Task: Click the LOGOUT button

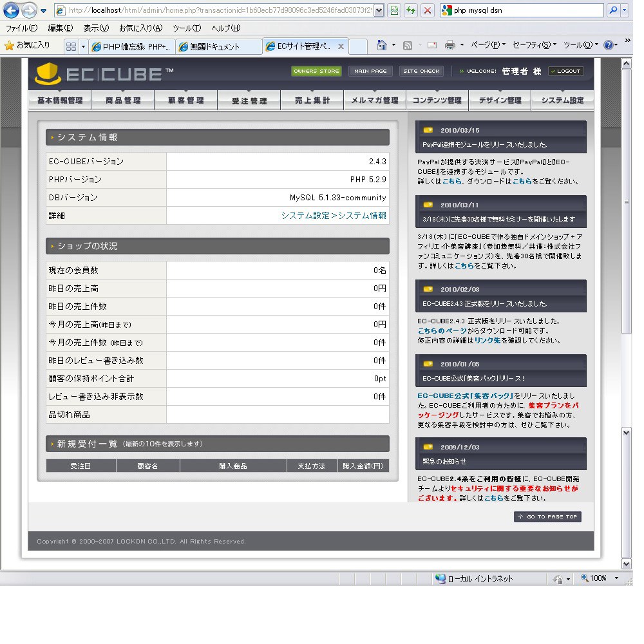Action: (x=565, y=71)
